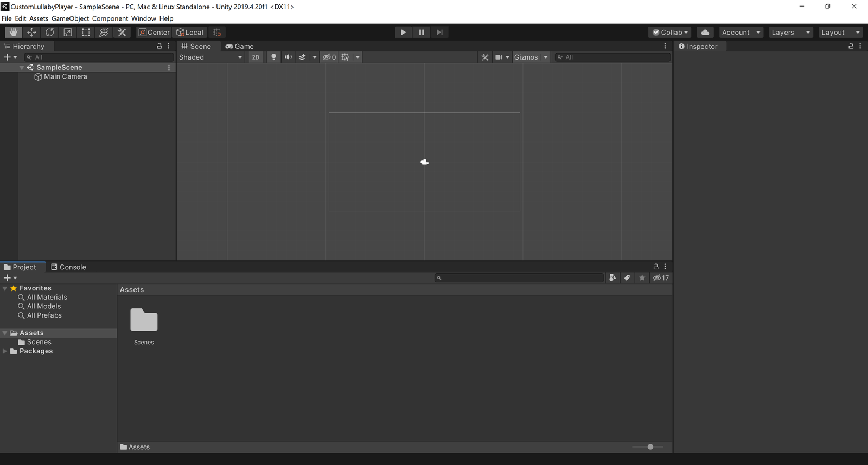Screen dimensions: 868x465
Task: Collapse the SampleScene hierarchy
Action: (22, 68)
